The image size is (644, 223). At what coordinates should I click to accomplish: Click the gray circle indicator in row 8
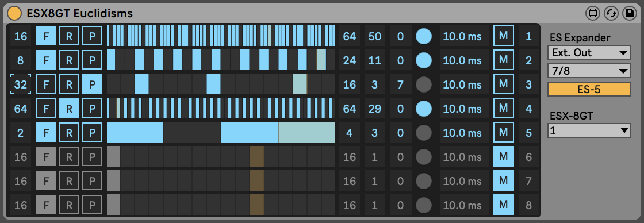pyautogui.click(x=424, y=205)
